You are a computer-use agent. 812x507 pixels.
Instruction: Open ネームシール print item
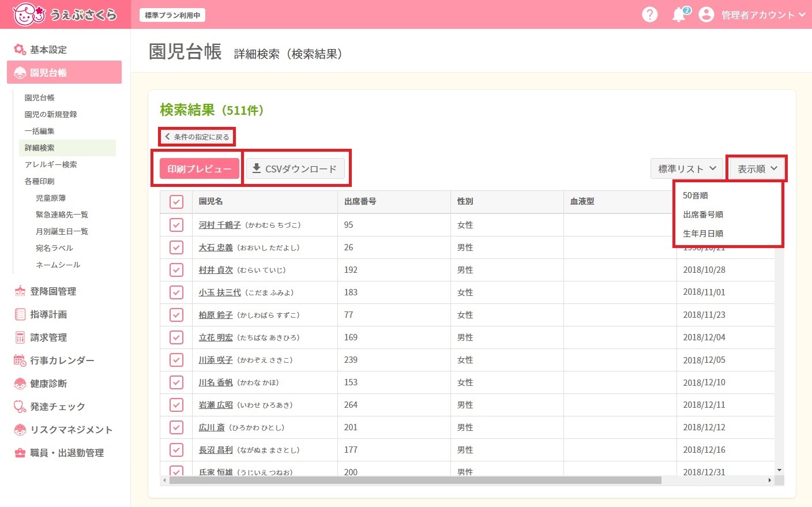pyautogui.click(x=58, y=265)
